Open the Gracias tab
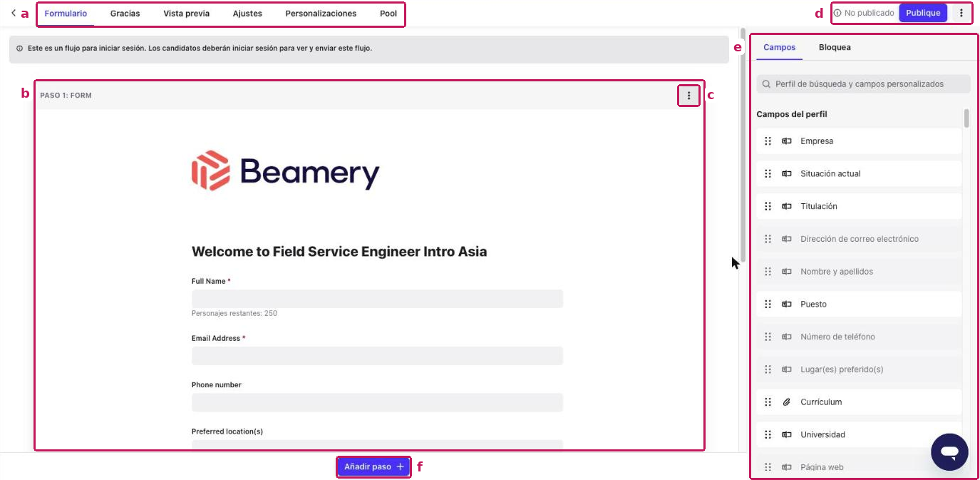The width and height of the screenshot is (980, 480). 125,14
